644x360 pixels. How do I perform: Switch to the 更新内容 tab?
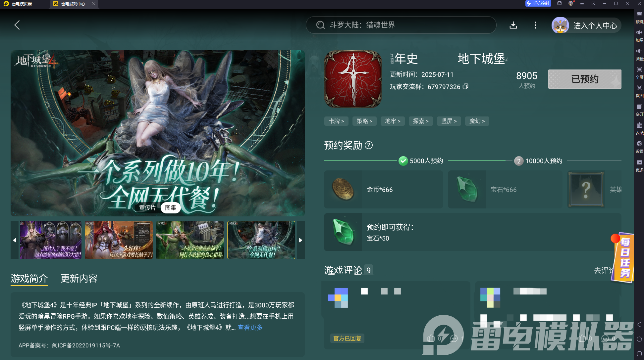pyautogui.click(x=79, y=279)
